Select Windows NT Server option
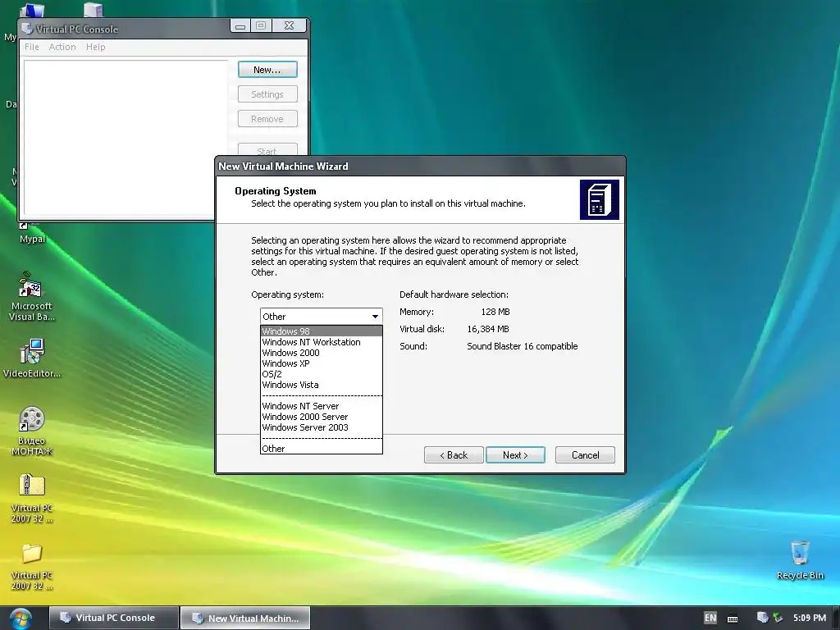 [322, 406]
